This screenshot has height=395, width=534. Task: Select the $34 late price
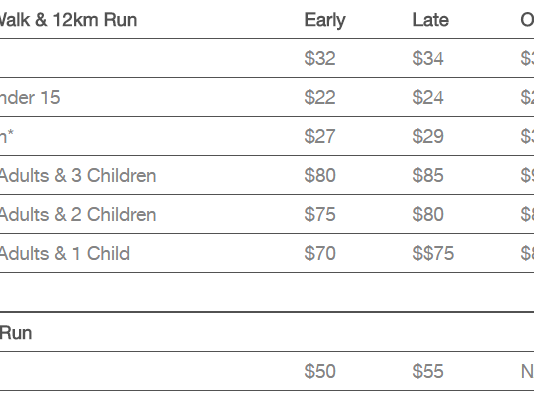428,58
